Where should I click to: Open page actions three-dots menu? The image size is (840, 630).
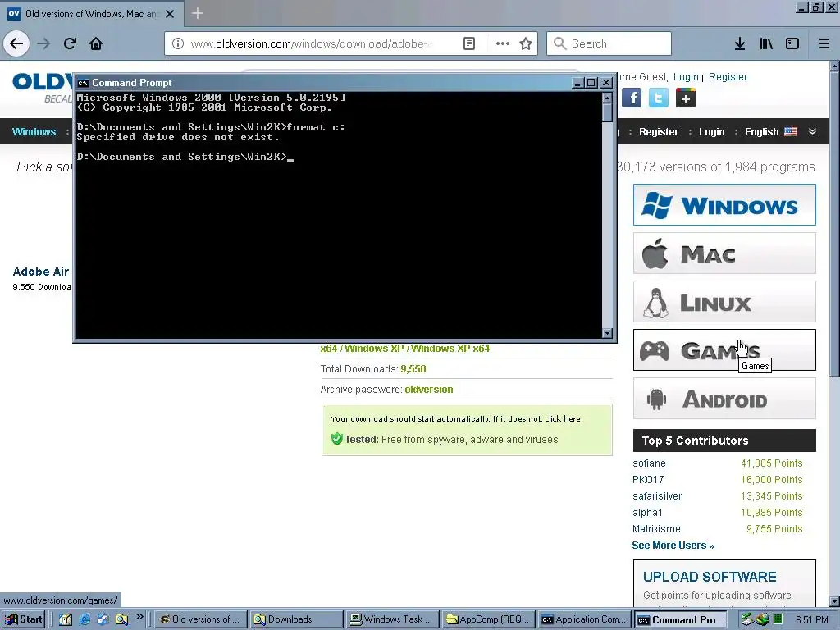[x=503, y=43]
